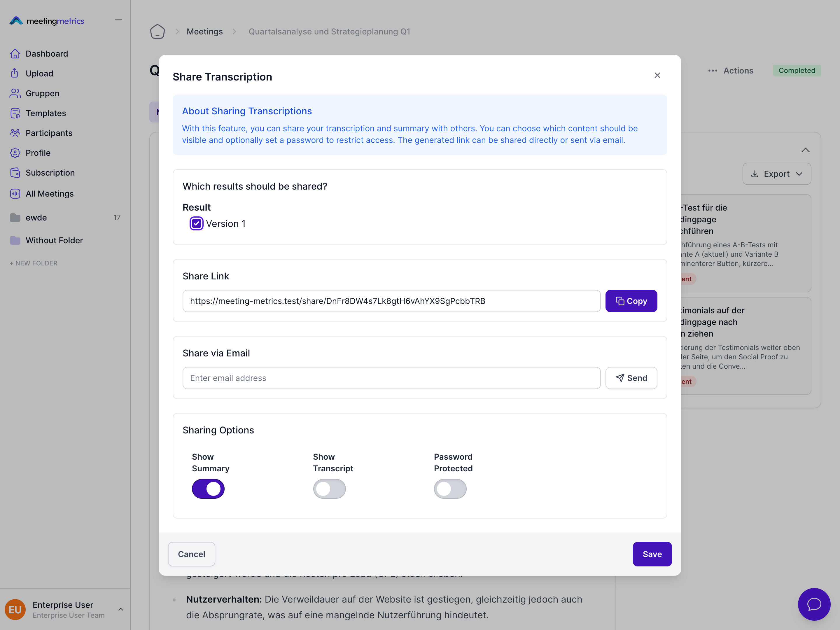Uncheck the Version 1 checkbox
The image size is (840, 630).
196,224
